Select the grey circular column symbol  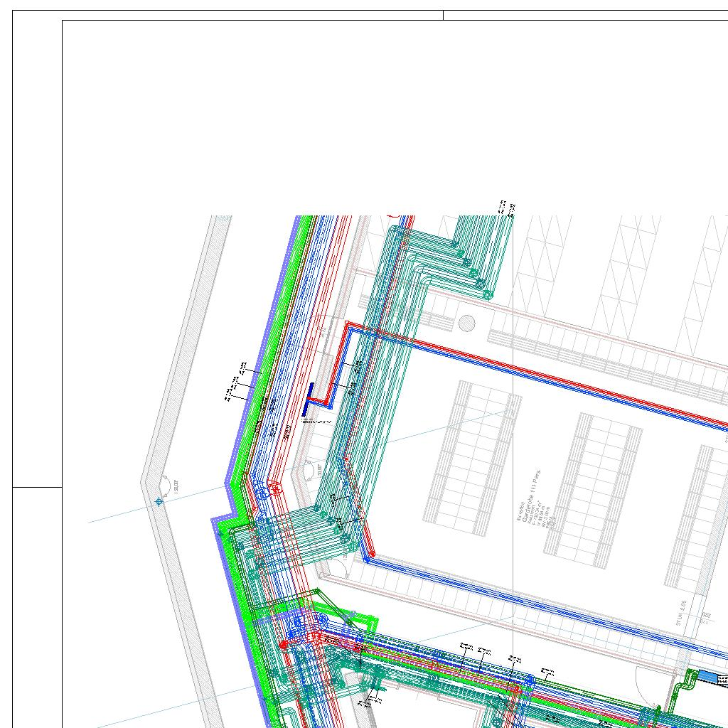[x=466, y=323]
